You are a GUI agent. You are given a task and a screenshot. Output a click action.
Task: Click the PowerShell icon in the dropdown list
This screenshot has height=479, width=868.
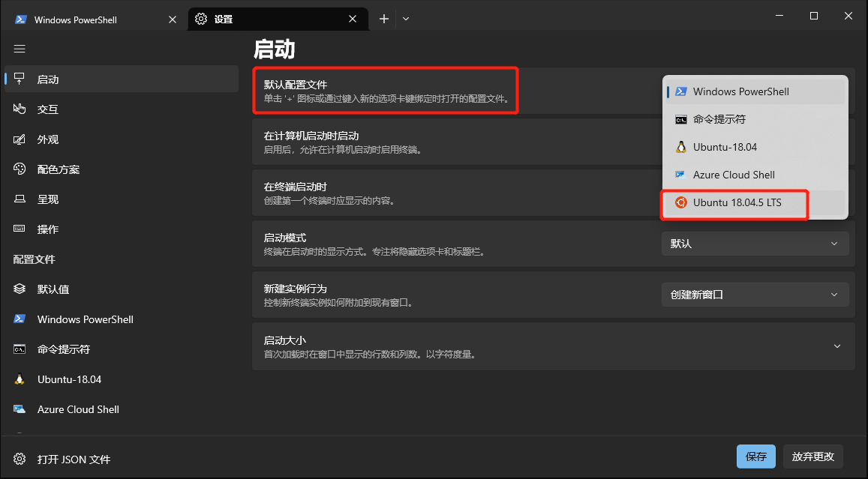point(681,91)
